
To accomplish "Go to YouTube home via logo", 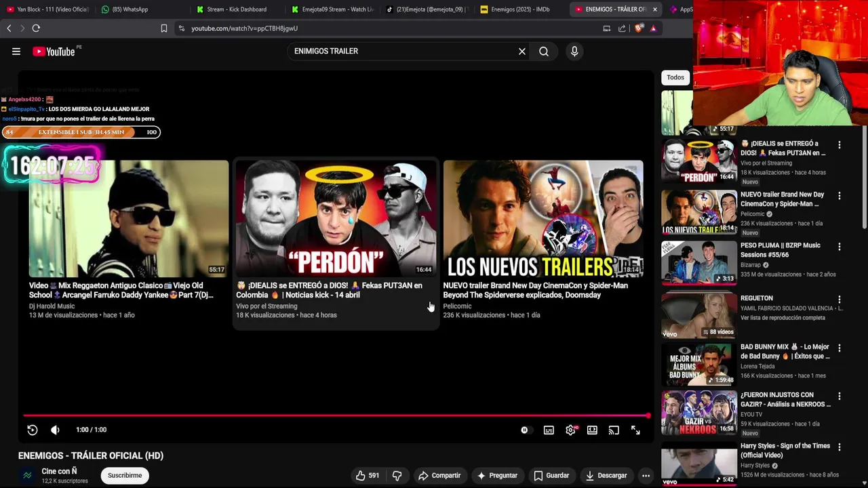I will pos(54,52).
